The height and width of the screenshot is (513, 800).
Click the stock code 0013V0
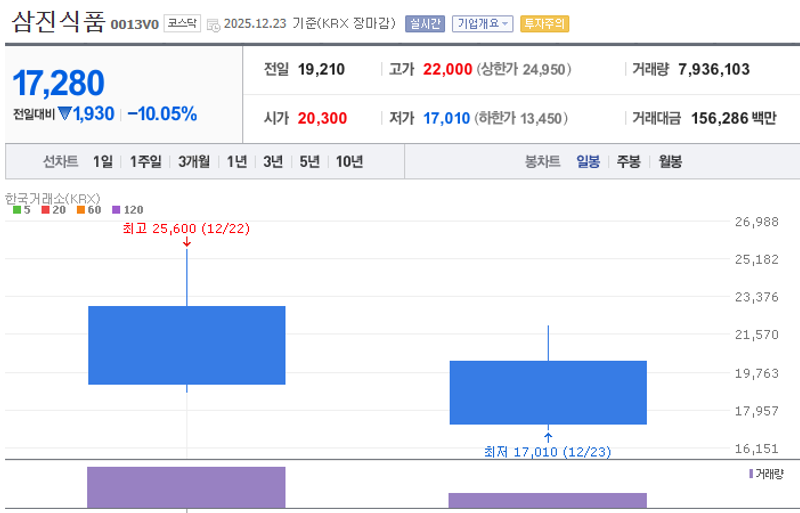pyautogui.click(x=135, y=25)
